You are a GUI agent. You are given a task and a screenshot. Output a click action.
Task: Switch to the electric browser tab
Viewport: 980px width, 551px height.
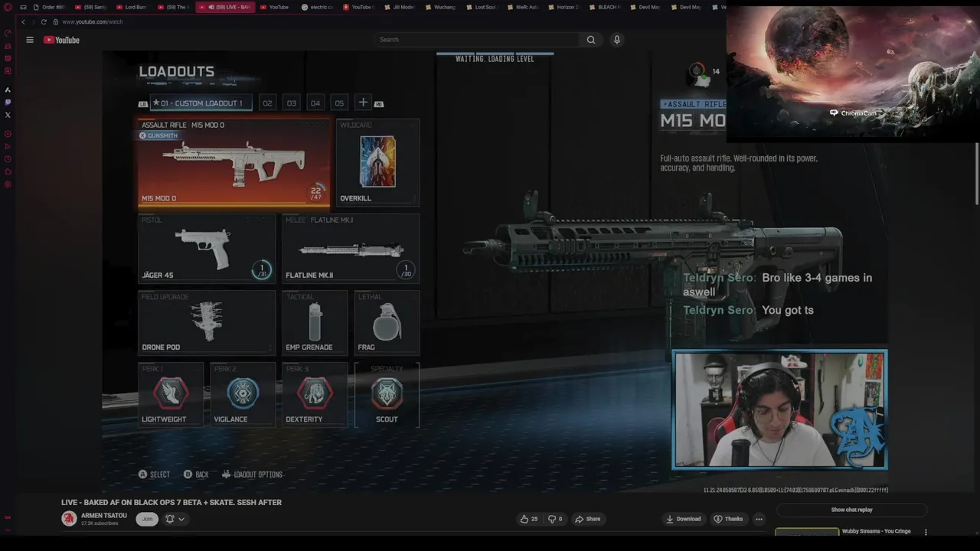coord(317,7)
